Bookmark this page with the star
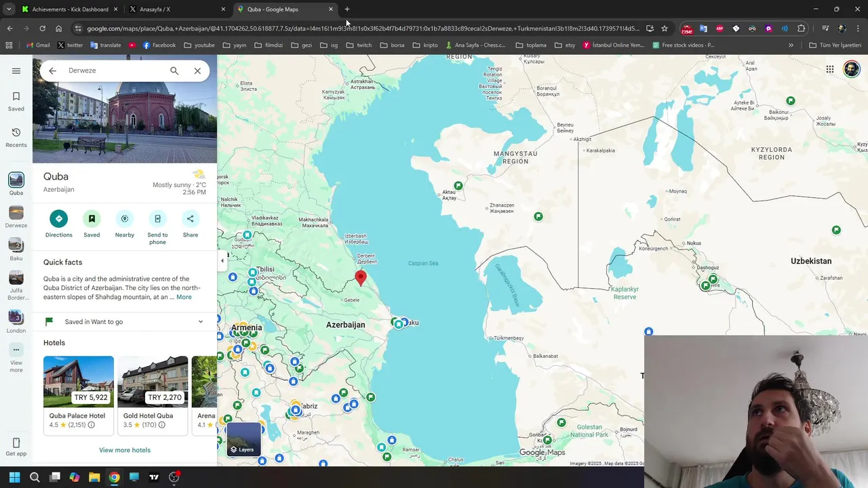This screenshot has width=868, height=488. click(x=665, y=28)
